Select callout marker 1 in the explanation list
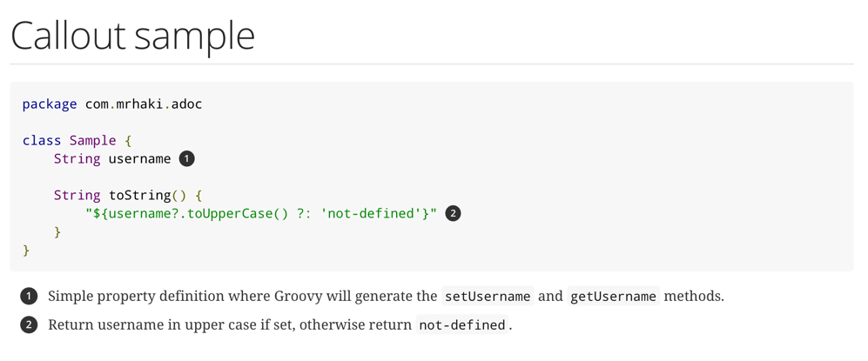The width and height of the screenshot is (868, 361). pyautogui.click(x=29, y=297)
